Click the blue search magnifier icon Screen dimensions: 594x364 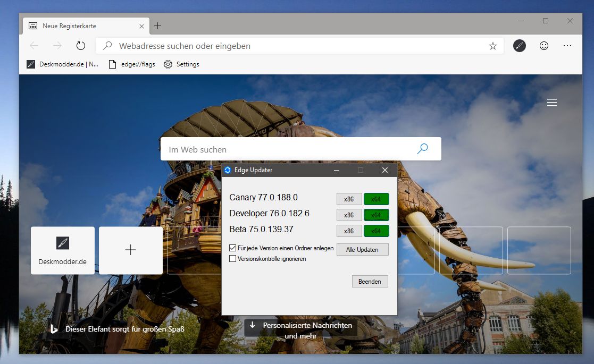422,149
